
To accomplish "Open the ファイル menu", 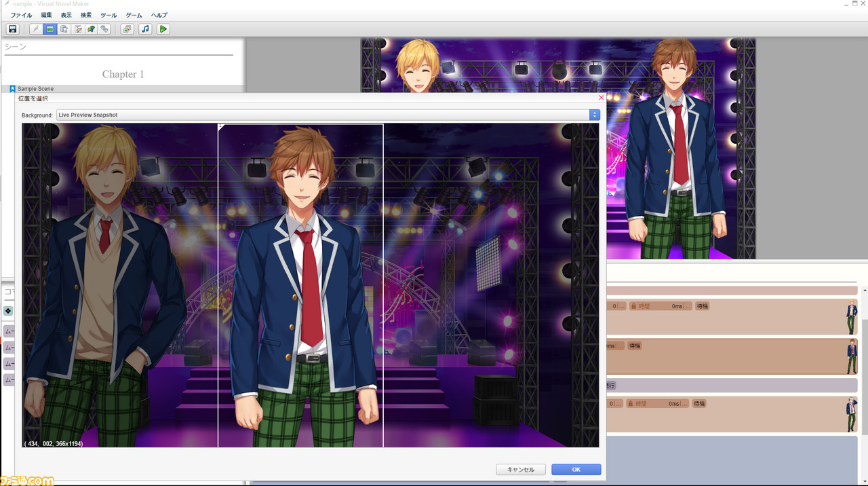I will (21, 15).
